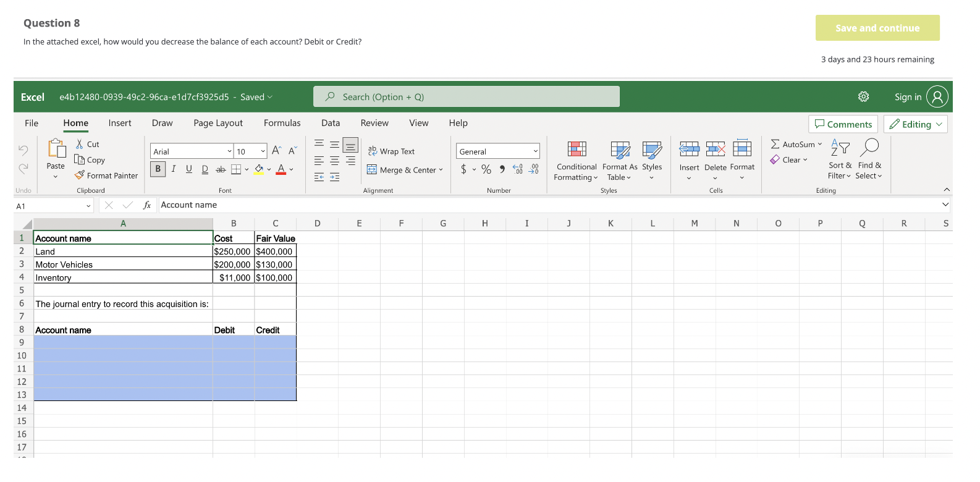Image resolution: width=980 pixels, height=482 pixels.
Task: Open the Clear eraser menu
Action: point(788,159)
